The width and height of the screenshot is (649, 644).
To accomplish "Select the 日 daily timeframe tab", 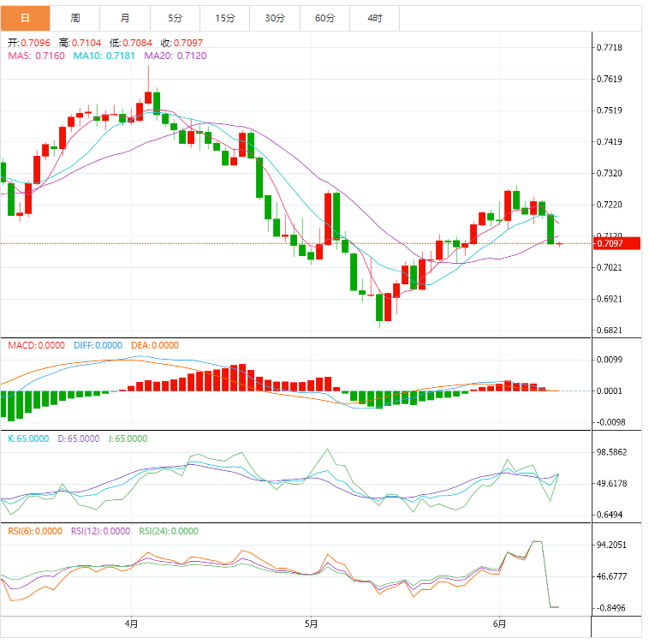I will pos(25,18).
